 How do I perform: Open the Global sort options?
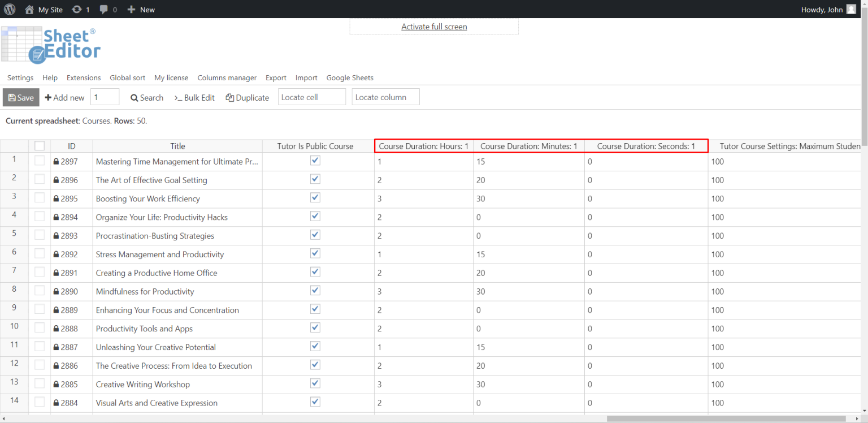pyautogui.click(x=127, y=77)
